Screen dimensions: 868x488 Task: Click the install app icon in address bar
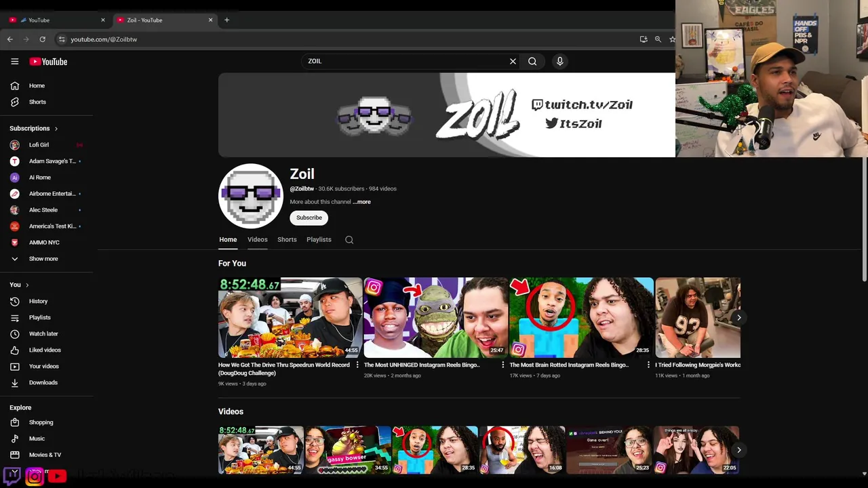click(x=644, y=39)
